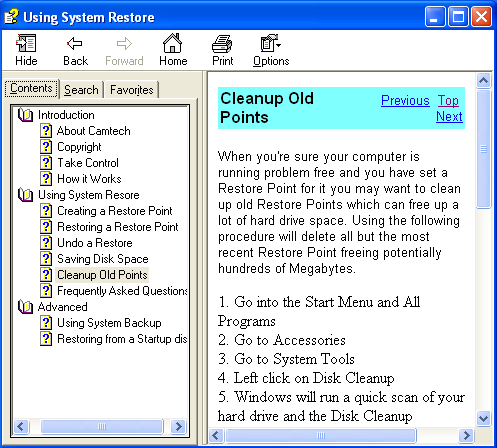Image resolution: width=497 pixels, height=448 pixels.
Task: Open the How it Works topic
Action: (x=89, y=179)
